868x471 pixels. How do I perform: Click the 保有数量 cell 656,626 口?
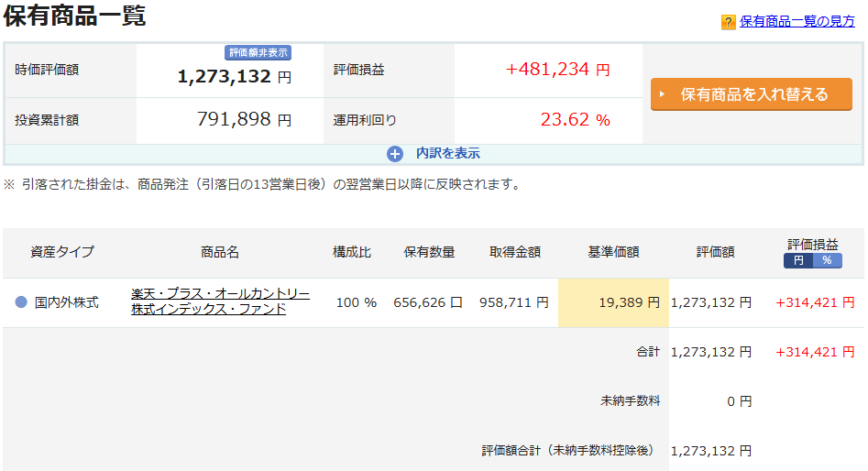point(428,302)
